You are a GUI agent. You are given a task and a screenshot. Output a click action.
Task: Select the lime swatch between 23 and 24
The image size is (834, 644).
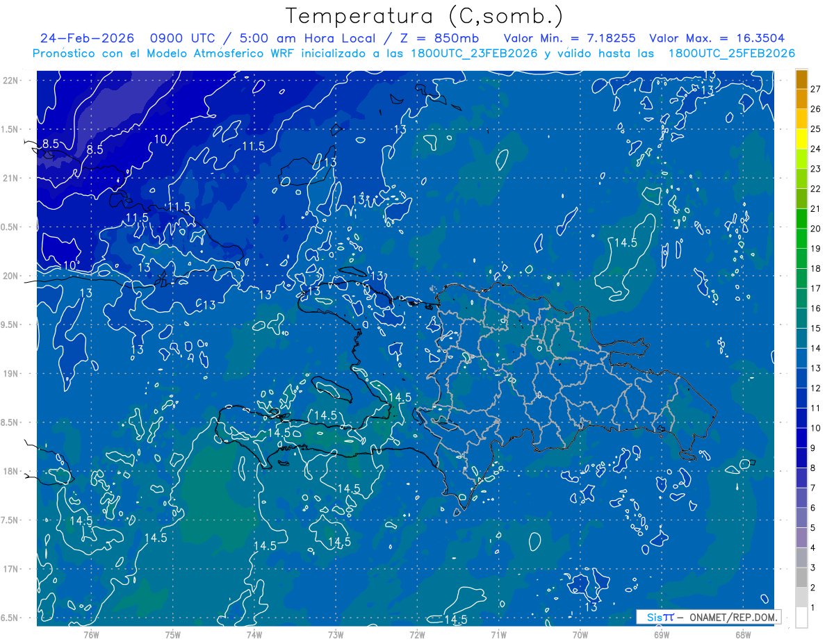click(801, 159)
